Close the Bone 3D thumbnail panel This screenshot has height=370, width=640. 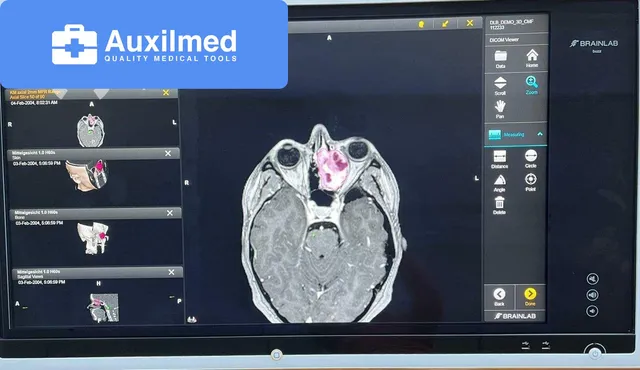coord(170,213)
